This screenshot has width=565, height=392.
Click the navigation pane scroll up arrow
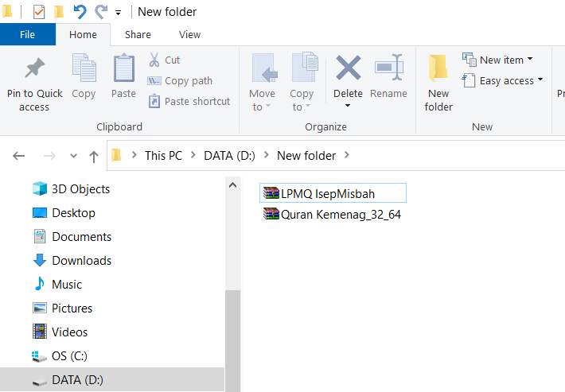tap(233, 185)
